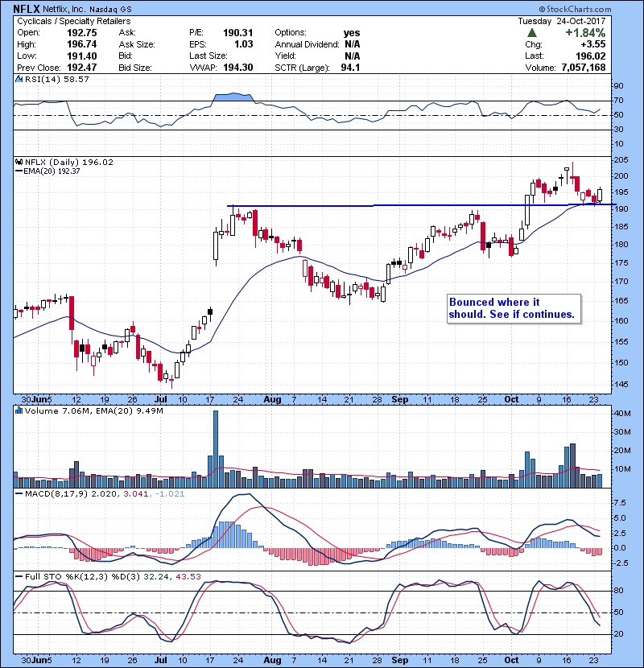This screenshot has width=644, height=668.
Task: Click the 'EMA(20) 192.37' legend entry
Action: pos(52,171)
